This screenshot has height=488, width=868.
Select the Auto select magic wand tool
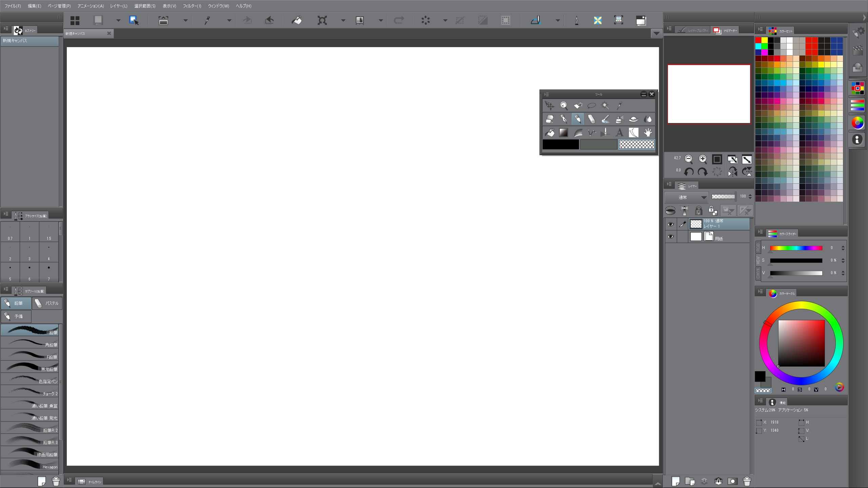[x=605, y=105]
